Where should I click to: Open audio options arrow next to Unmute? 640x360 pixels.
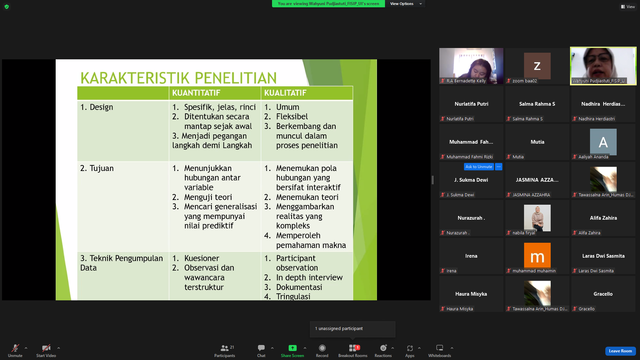26,348
